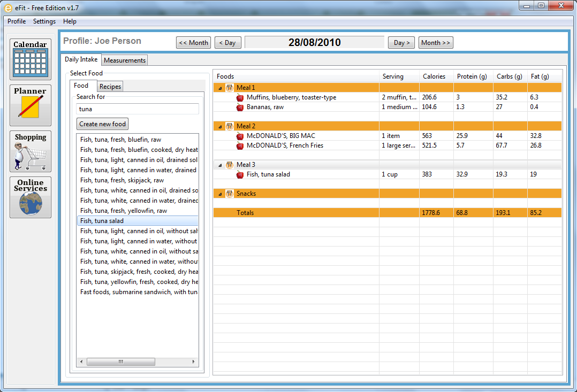Viewport: 577px width, 392px height.
Task: Click the Protein (g) column header
Action: (x=473, y=76)
